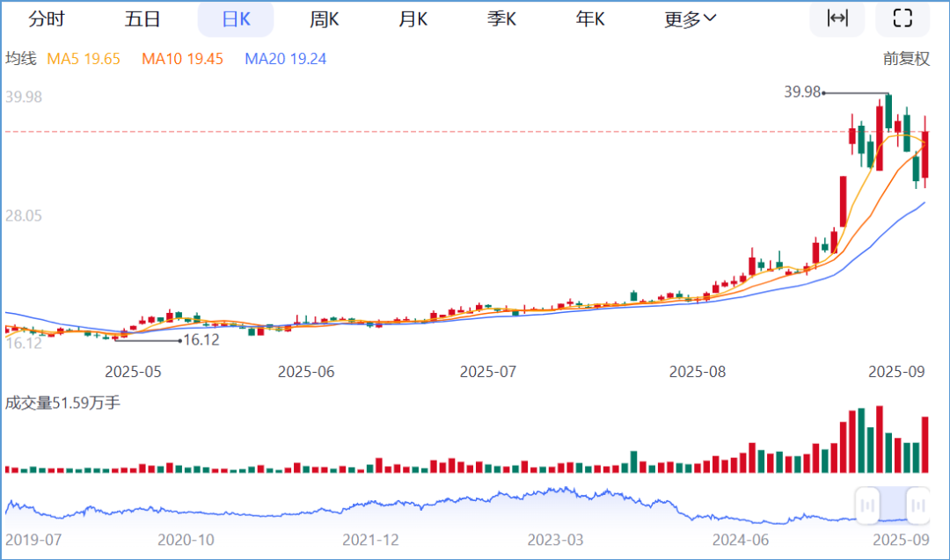This screenshot has width=950, height=560.
Task: Grab the left range slider handle
Action: tap(867, 505)
